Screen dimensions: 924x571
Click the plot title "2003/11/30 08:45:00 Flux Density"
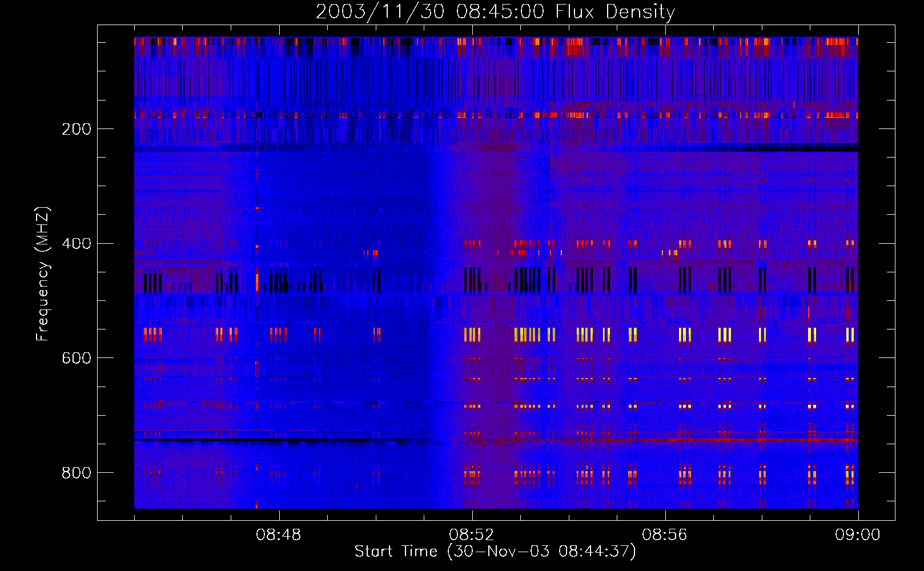[495, 11]
